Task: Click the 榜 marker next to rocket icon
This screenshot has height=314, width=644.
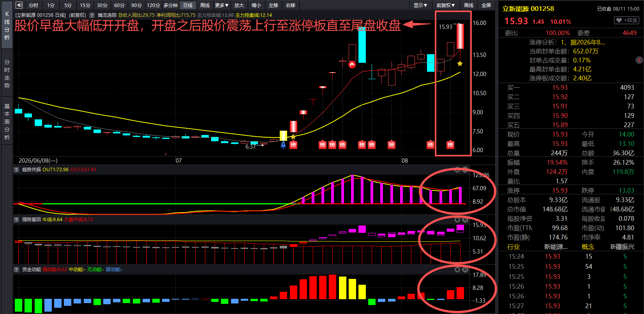Action: (293, 145)
